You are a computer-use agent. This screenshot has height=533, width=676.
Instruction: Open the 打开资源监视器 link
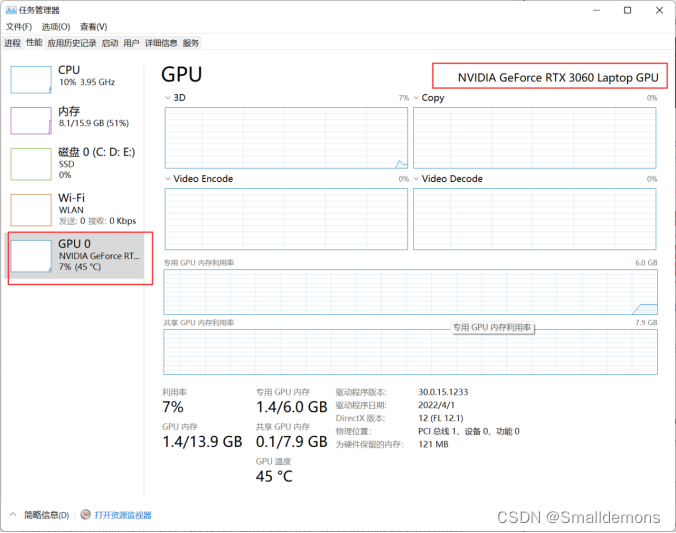123,515
